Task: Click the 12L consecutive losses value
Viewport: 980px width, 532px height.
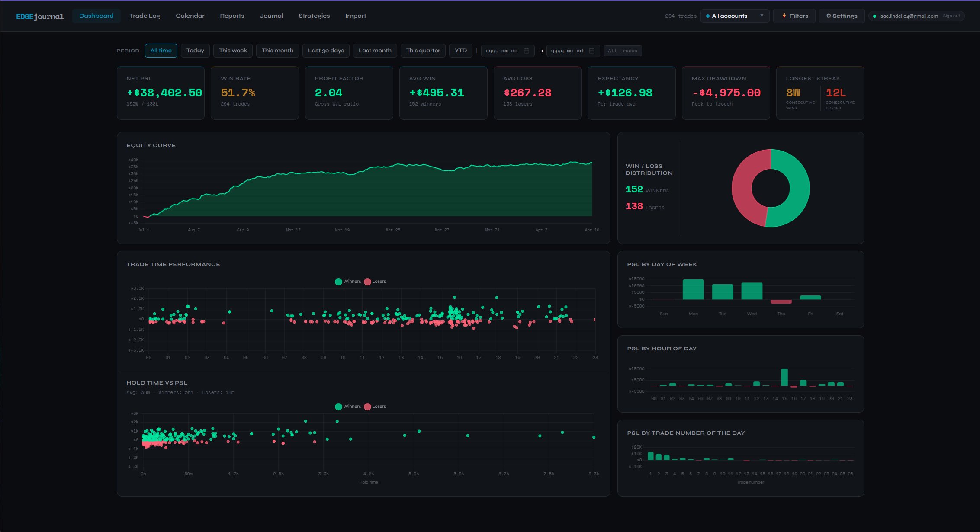Action: point(835,93)
